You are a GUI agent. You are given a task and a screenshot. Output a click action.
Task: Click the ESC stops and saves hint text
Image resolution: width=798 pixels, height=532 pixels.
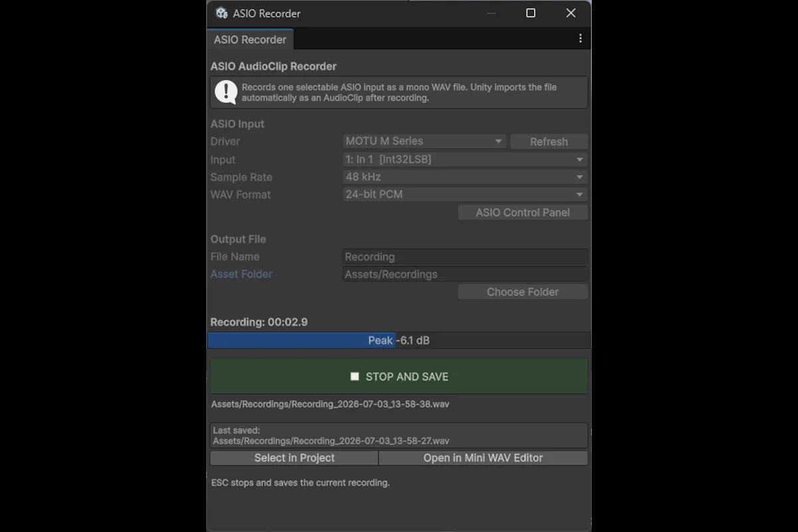pos(301,483)
